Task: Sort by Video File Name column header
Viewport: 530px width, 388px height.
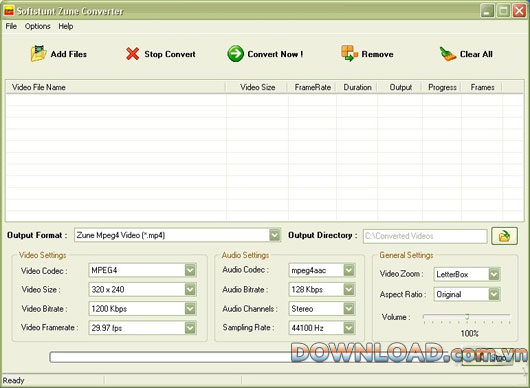Action: click(116, 87)
